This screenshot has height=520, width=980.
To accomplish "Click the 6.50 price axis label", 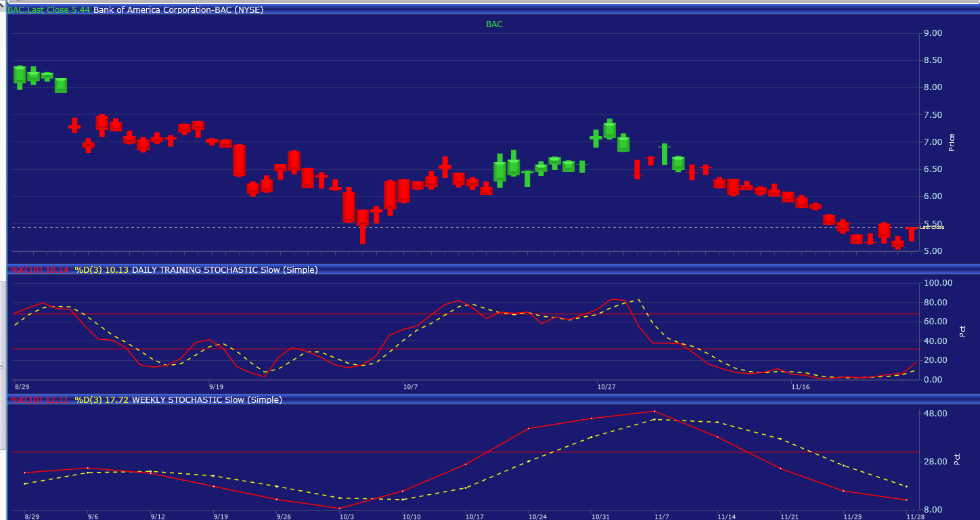I will (933, 169).
